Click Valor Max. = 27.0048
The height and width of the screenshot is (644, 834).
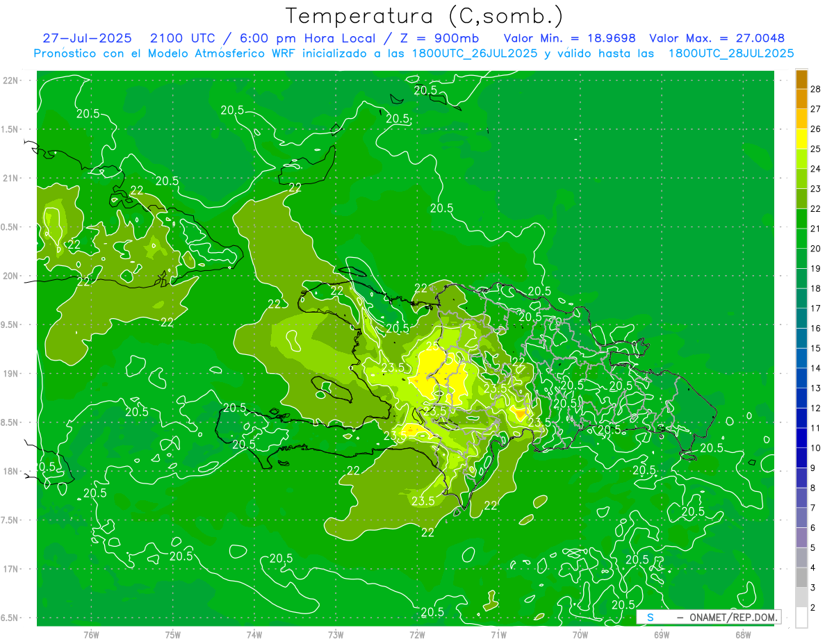point(717,38)
